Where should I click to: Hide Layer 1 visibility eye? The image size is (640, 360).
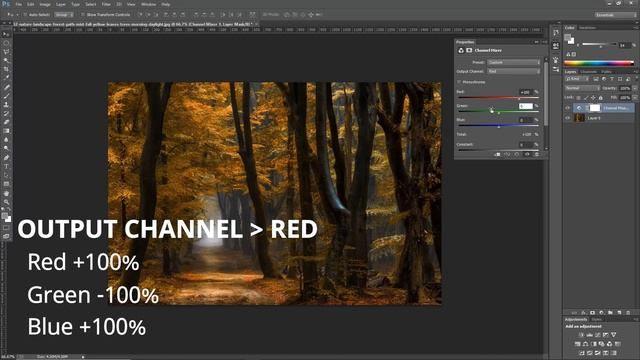coord(567,118)
